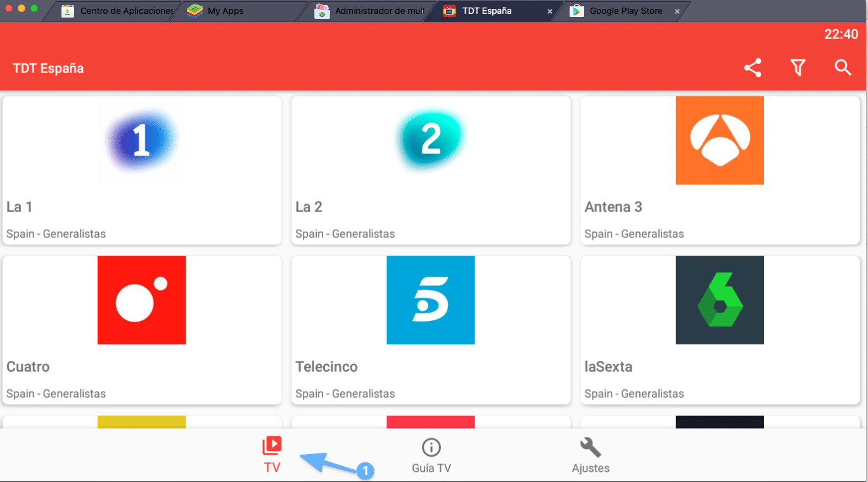Close the TDT España tab

550,11
